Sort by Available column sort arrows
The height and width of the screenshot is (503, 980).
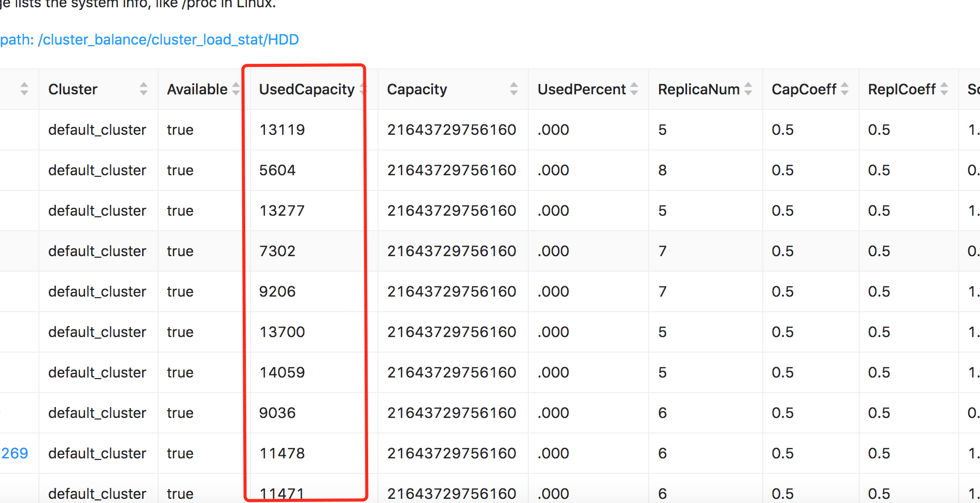[x=236, y=89]
